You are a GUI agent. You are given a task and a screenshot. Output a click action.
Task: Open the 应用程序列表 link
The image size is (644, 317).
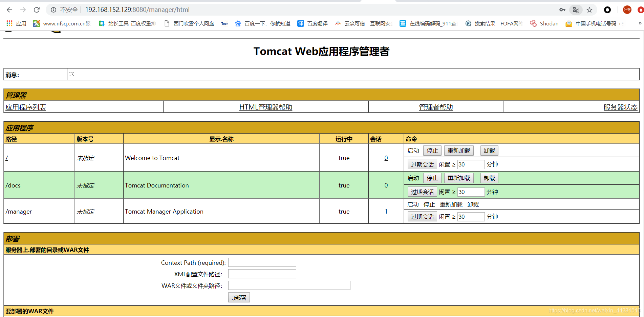point(26,107)
